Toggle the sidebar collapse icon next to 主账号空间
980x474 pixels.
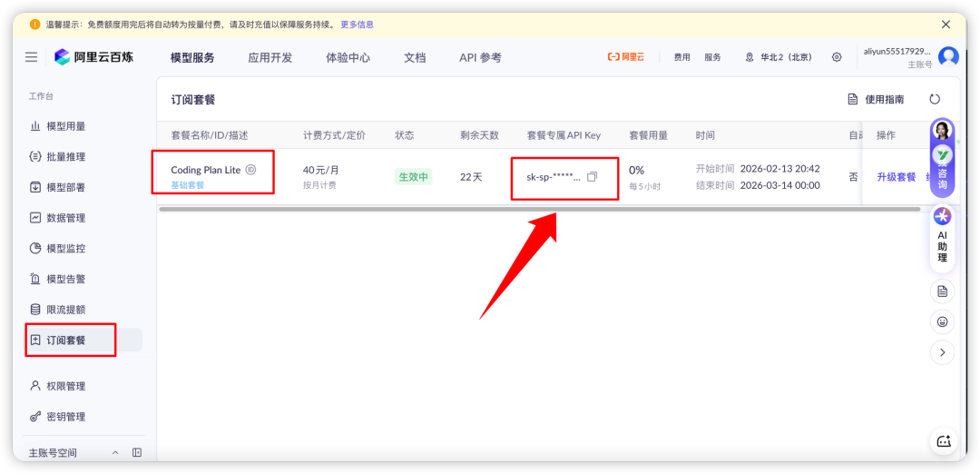point(137,452)
